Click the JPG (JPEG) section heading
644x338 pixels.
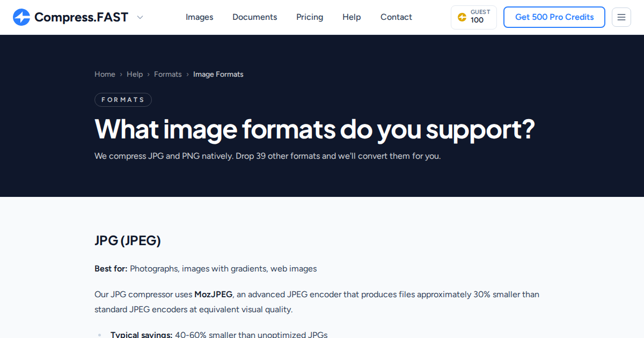[x=128, y=240]
